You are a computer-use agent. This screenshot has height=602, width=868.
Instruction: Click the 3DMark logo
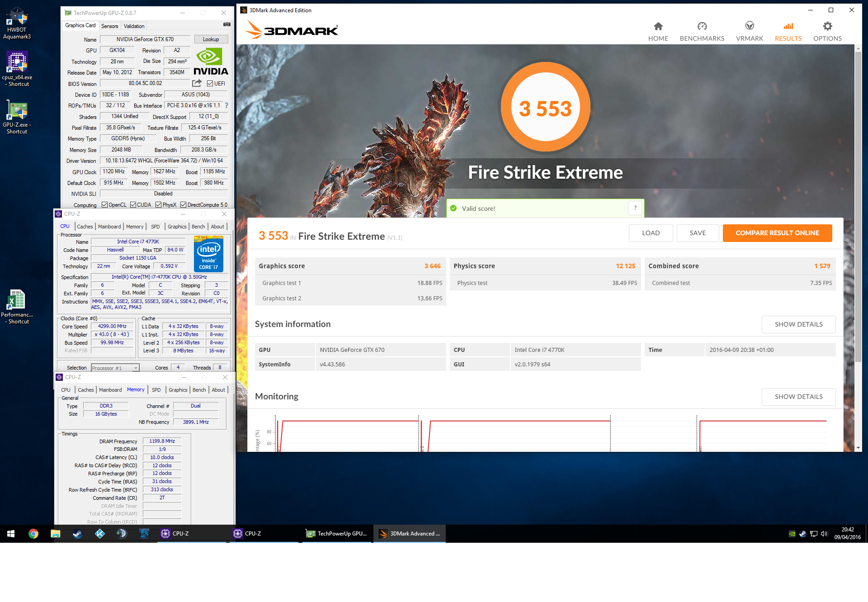point(292,30)
